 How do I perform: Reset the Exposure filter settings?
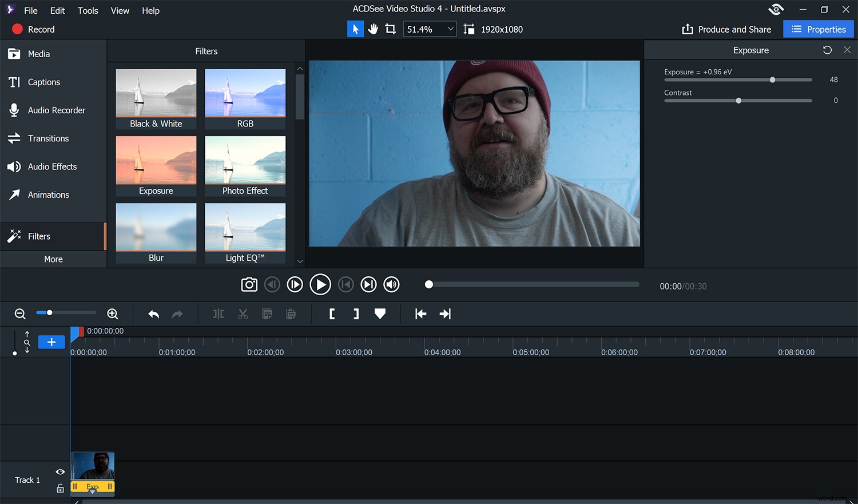pyautogui.click(x=827, y=50)
